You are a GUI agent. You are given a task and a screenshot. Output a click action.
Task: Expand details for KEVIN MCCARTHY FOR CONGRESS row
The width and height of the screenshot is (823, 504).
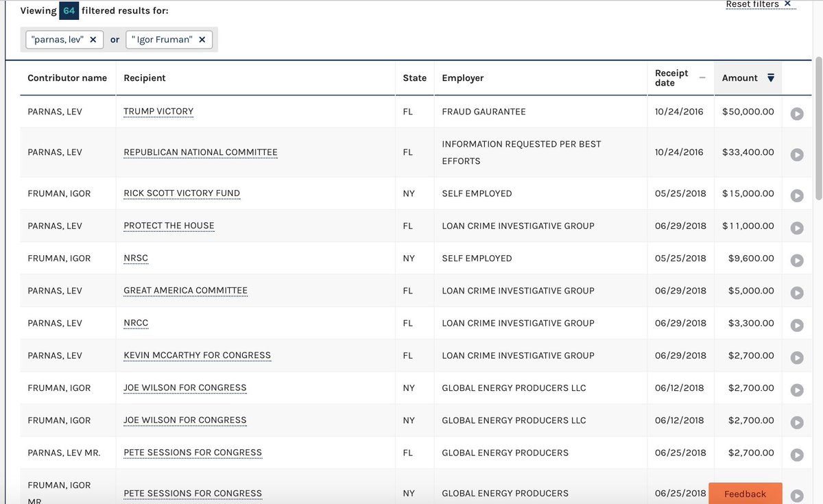pos(796,357)
